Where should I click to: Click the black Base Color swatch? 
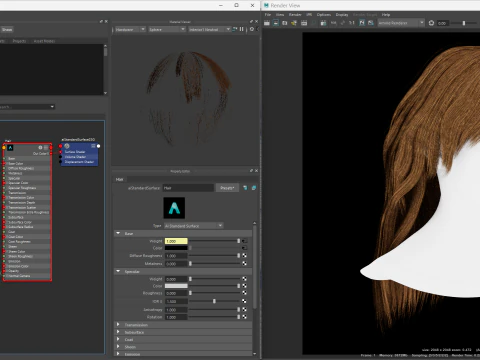[x=176, y=248]
